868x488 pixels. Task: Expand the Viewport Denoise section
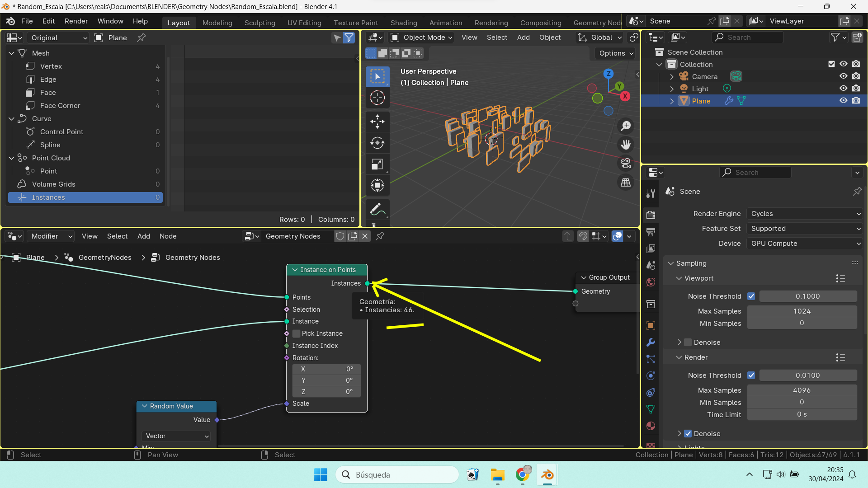point(679,343)
